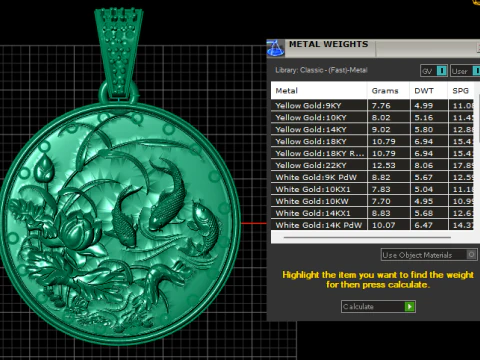Select the White Gold:9K PdW row
The image size is (480, 360).
[x=372, y=178]
